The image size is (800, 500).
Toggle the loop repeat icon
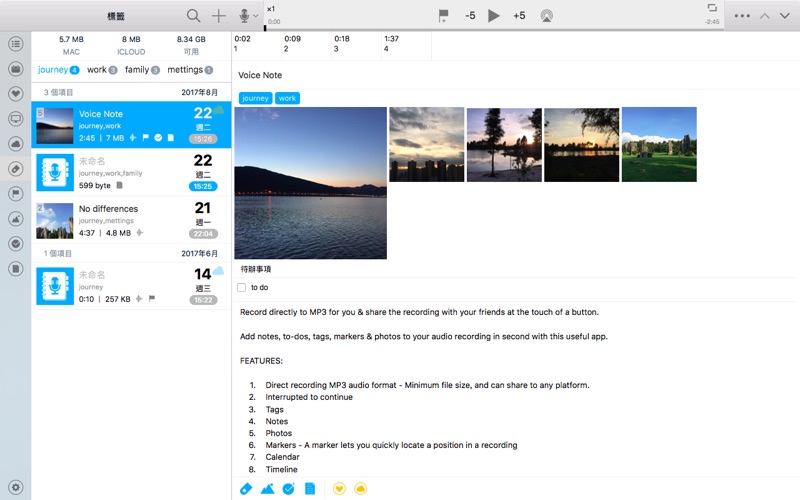click(712, 8)
